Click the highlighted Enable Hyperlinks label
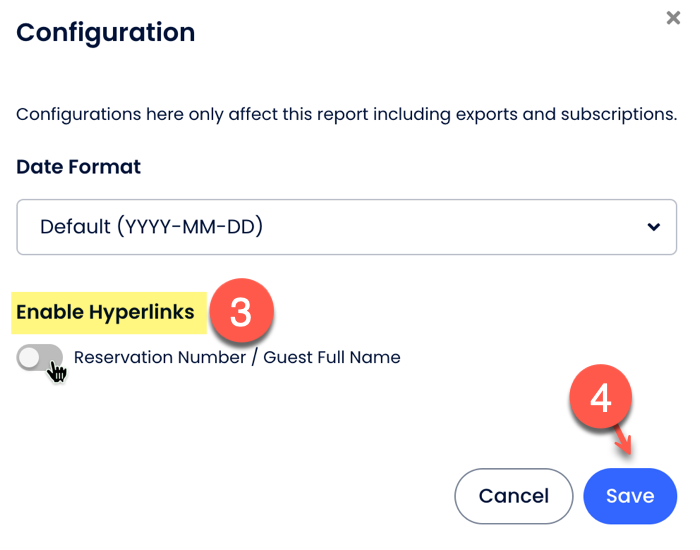Screen dimensions: 700x550 (x=105, y=312)
